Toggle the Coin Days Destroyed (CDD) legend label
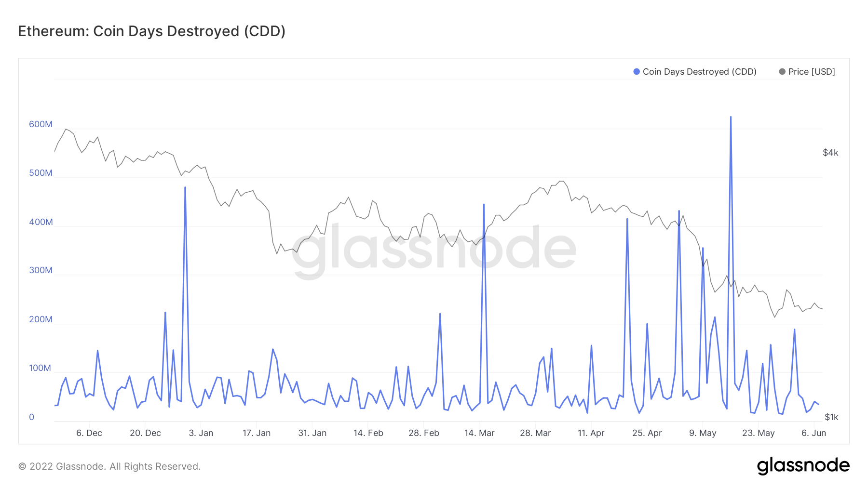Screen dimensions: 868x488 coord(699,72)
